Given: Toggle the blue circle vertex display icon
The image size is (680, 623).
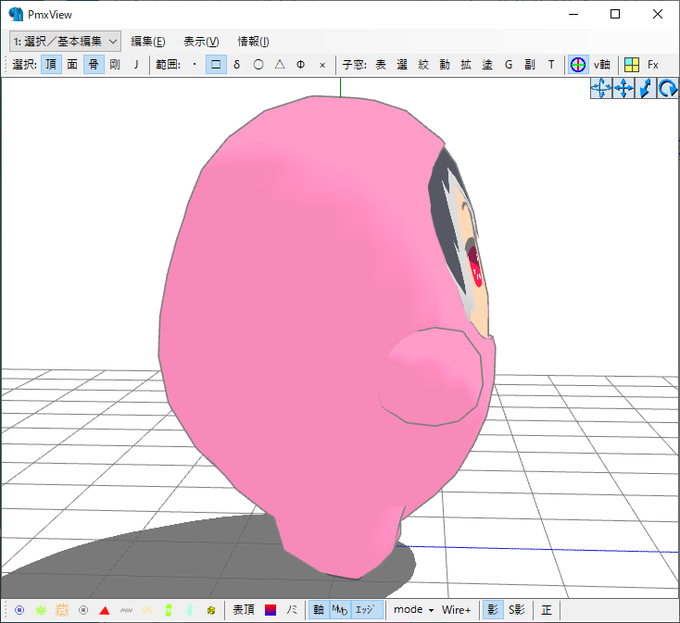Looking at the screenshot, I should point(20,610).
